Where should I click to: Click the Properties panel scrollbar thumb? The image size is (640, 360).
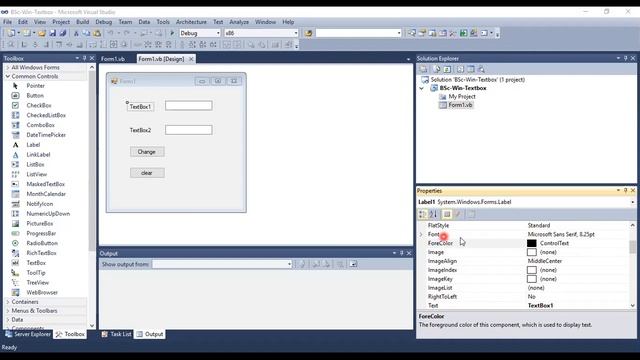633,247
